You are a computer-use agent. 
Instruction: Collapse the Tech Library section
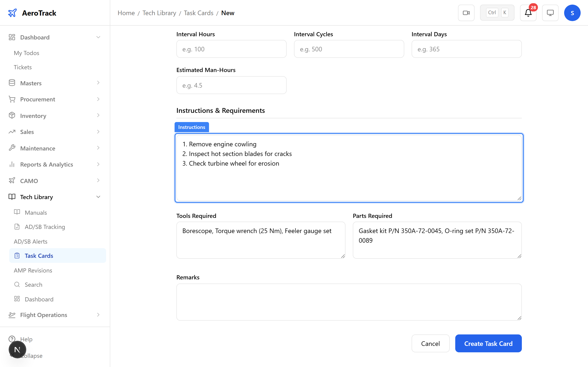pos(98,197)
